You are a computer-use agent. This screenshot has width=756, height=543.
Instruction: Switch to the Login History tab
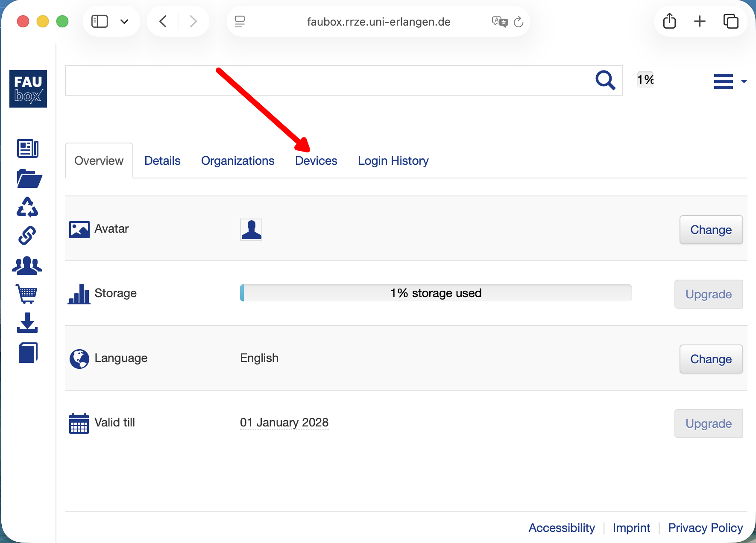coord(393,161)
